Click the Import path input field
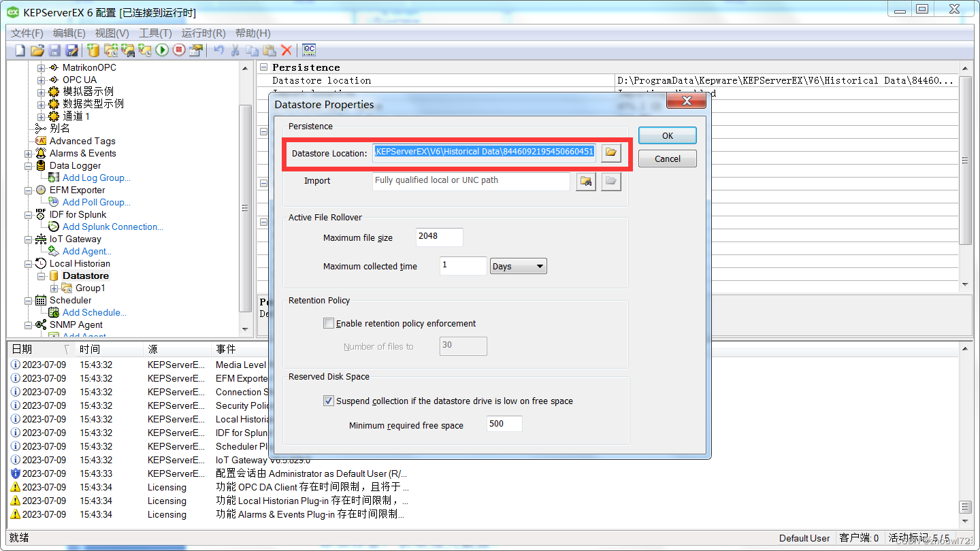Viewport: 980px width, 551px height. click(x=471, y=181)
